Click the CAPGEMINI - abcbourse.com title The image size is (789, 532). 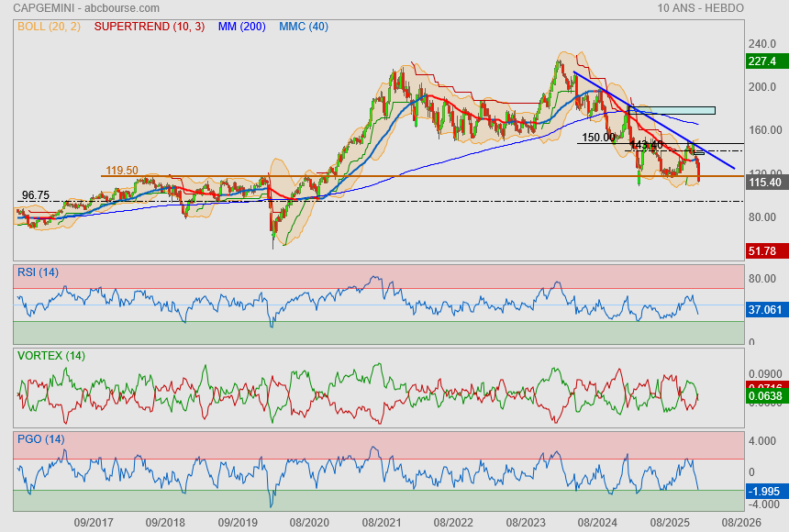(x=70, y=8)
